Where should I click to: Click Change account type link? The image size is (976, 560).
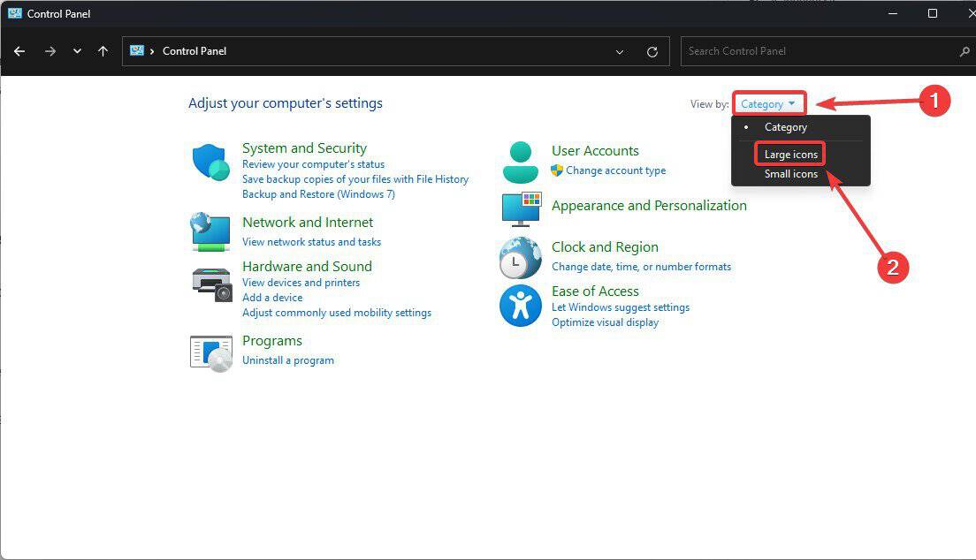tap(615, 170)
